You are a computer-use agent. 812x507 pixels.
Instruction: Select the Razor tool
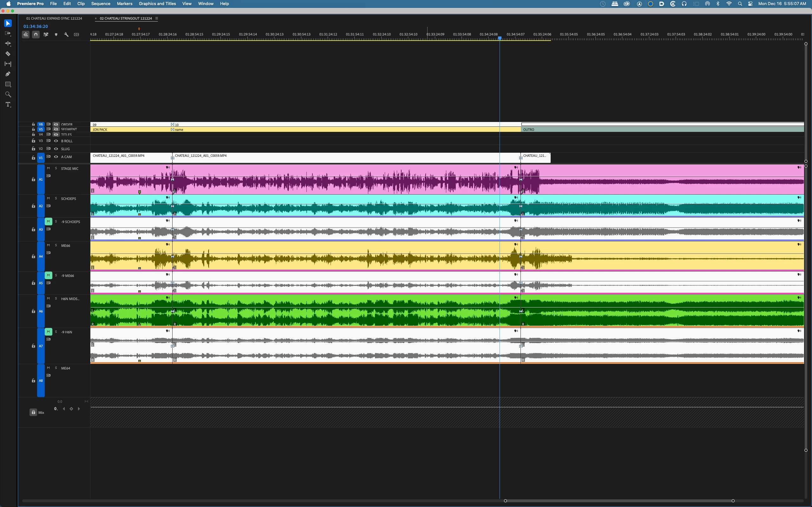tap(8, 54)
